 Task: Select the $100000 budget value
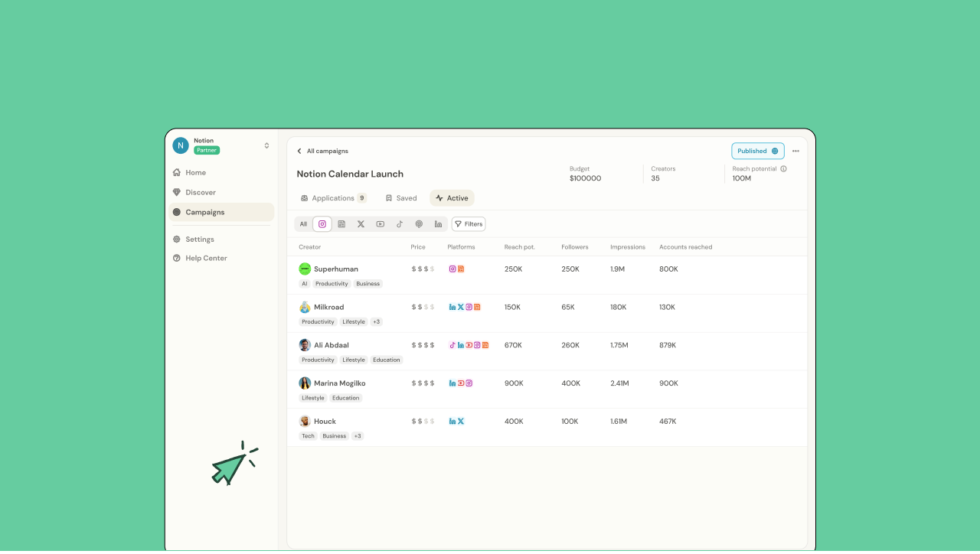586,178
